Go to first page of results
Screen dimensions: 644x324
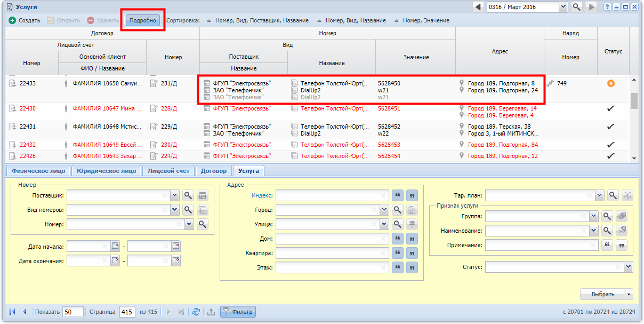12,312
